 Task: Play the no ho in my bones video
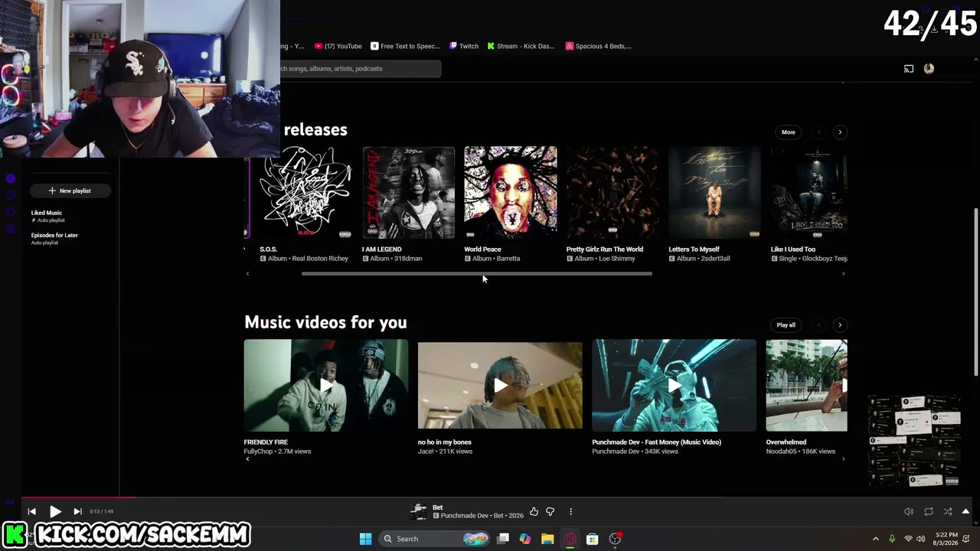(500, 386)
